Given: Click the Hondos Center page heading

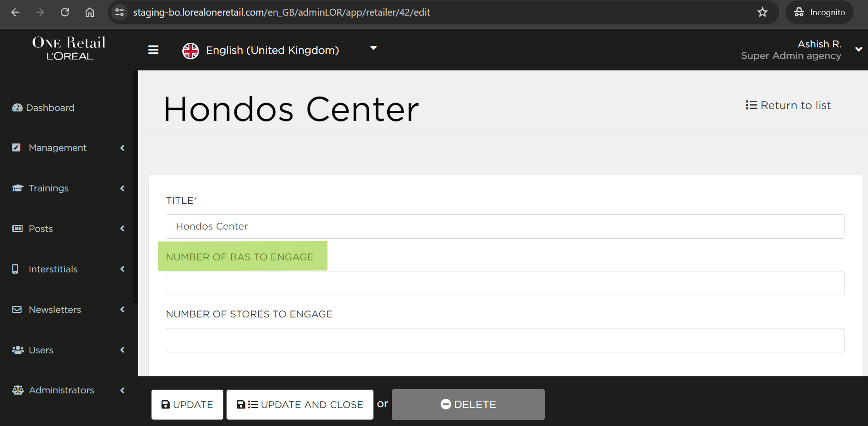Looking at the screenshot, I should [x=291, y=109].
